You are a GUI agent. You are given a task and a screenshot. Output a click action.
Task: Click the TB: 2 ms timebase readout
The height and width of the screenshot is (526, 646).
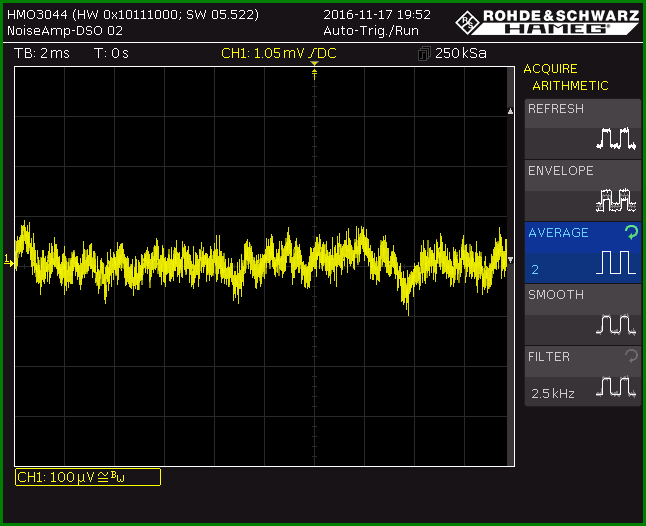point(42,53)
